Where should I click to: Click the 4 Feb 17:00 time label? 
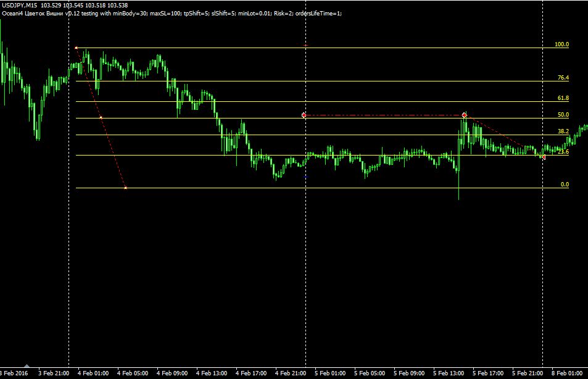(x=251, y=373)
